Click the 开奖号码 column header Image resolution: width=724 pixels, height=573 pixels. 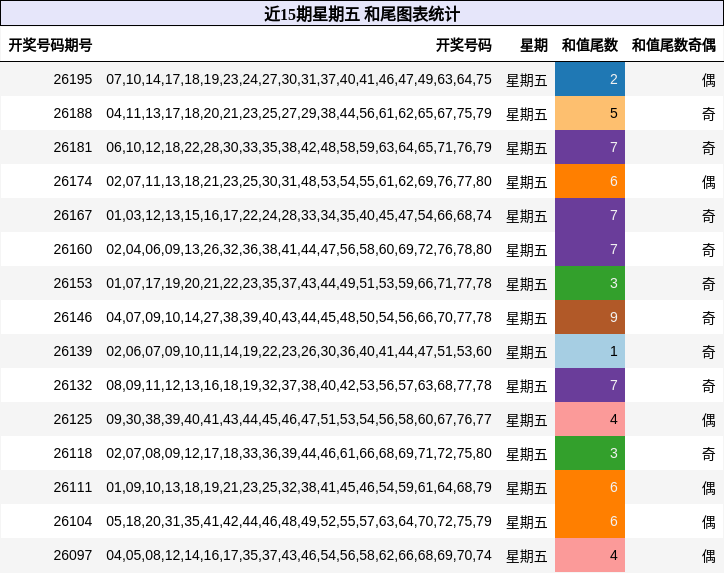(464, 45)
